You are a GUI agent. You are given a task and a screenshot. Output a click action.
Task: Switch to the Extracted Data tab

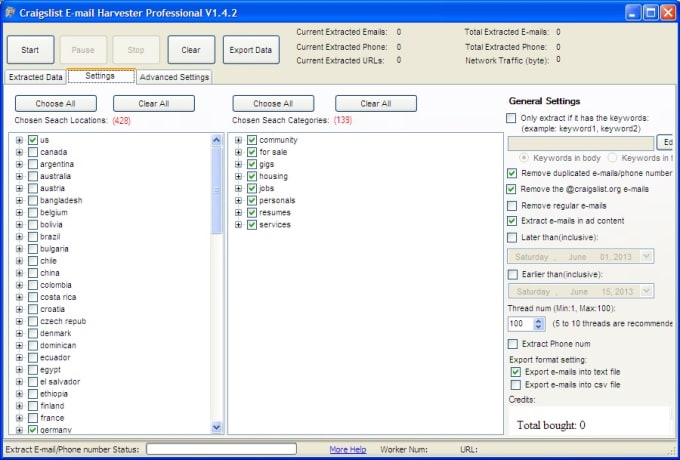tap(36, 77)
